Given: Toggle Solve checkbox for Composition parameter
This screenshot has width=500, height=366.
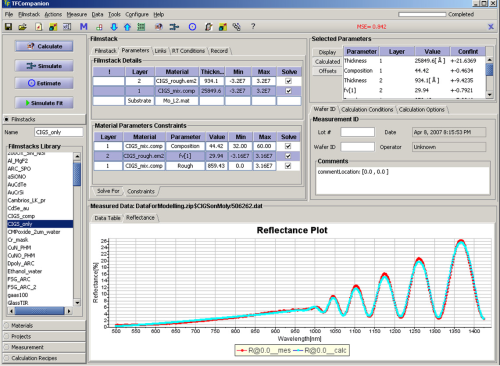Looking at the screenshot, I should [288, 146].
